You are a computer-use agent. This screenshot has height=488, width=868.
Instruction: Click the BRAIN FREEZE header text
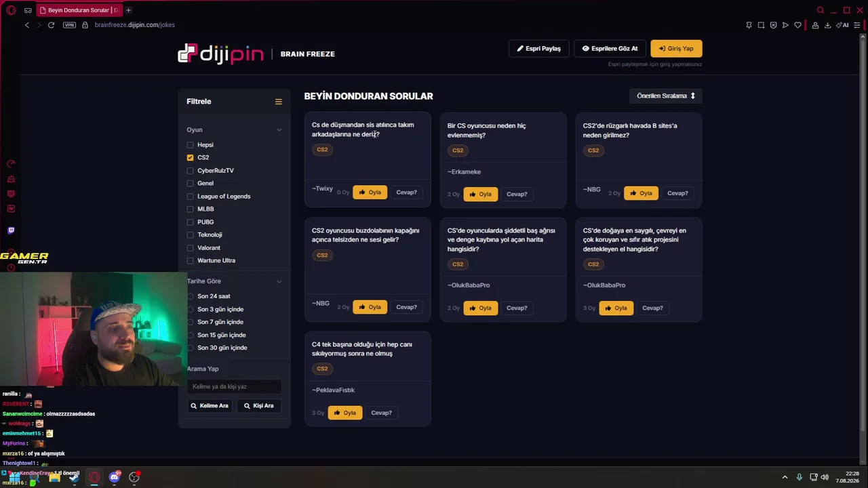click(308, 54)
